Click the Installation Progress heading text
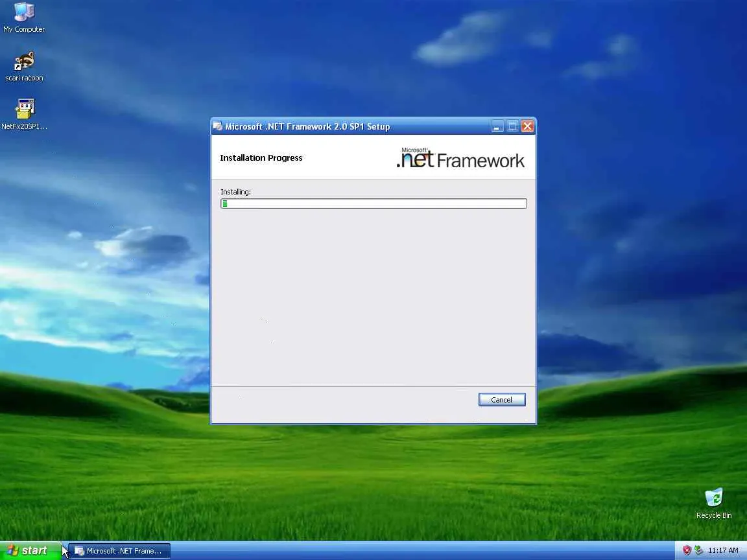Viewport: 747px width, 560px height. [261, 157]
